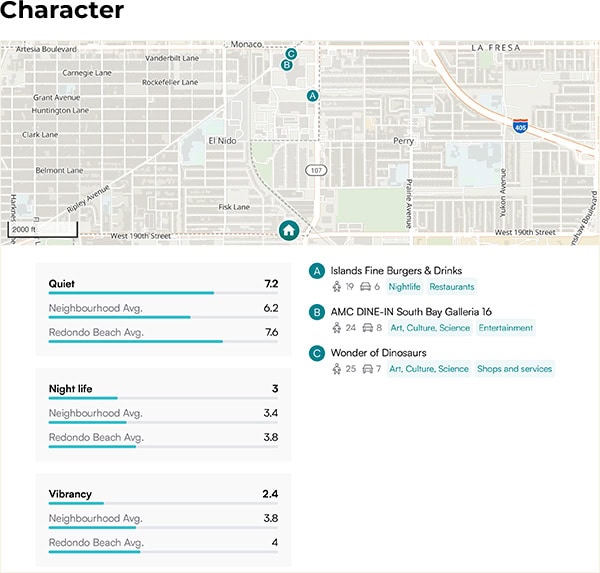Viewport: 600px width, 573px height.
Task: Click the car icon under AMC DINE-IN
Action: point(367,328)
